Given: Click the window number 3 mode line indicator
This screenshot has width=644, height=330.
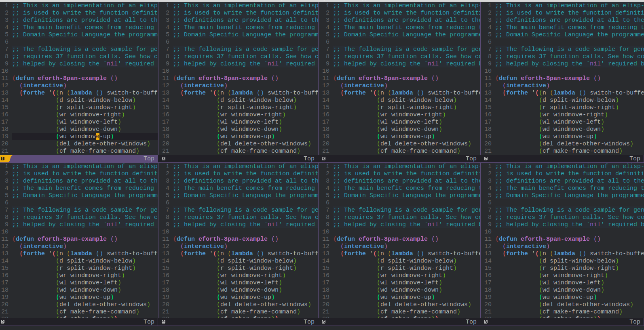Looking at the screenshot, I should tap(163, 159).
